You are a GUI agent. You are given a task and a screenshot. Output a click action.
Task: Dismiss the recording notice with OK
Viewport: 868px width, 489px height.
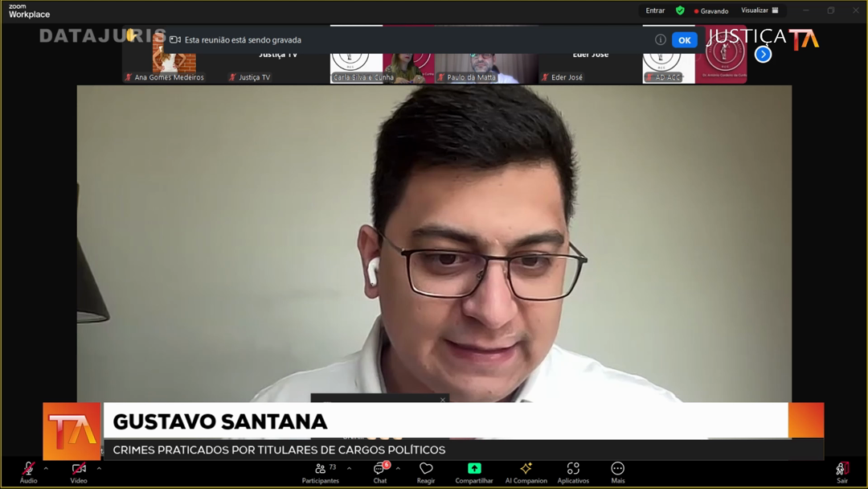(684, 40)
